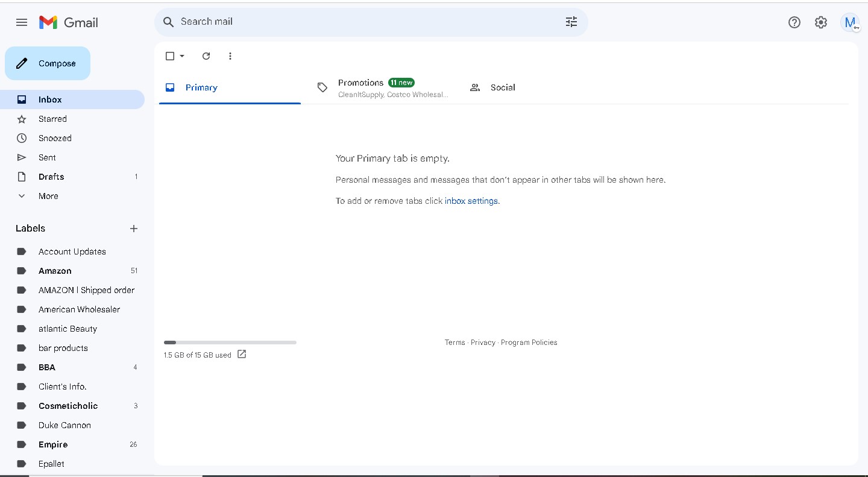Click the Snoozed clock icon
Image resolution: width=868 pixels, height=477 pixels.
point(22,138)
